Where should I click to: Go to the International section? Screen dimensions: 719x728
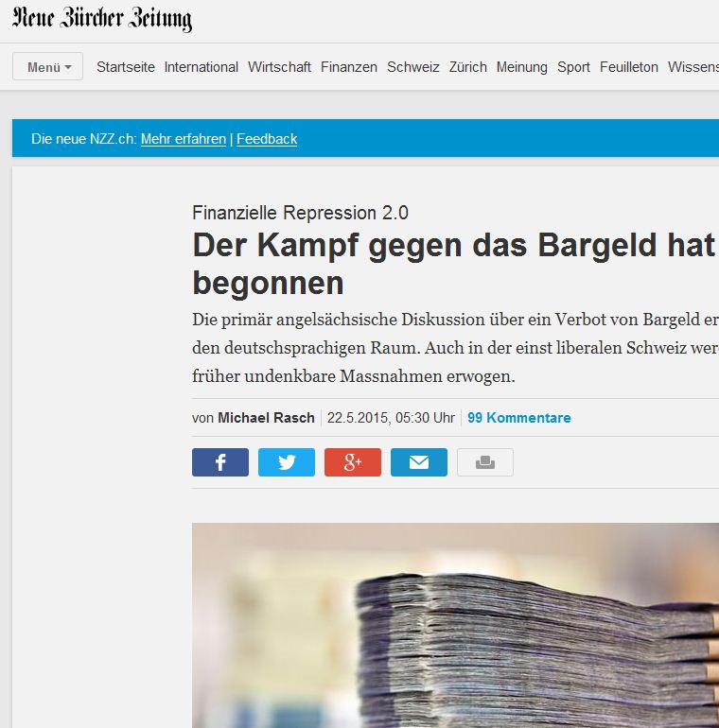(x=201, y=67)
